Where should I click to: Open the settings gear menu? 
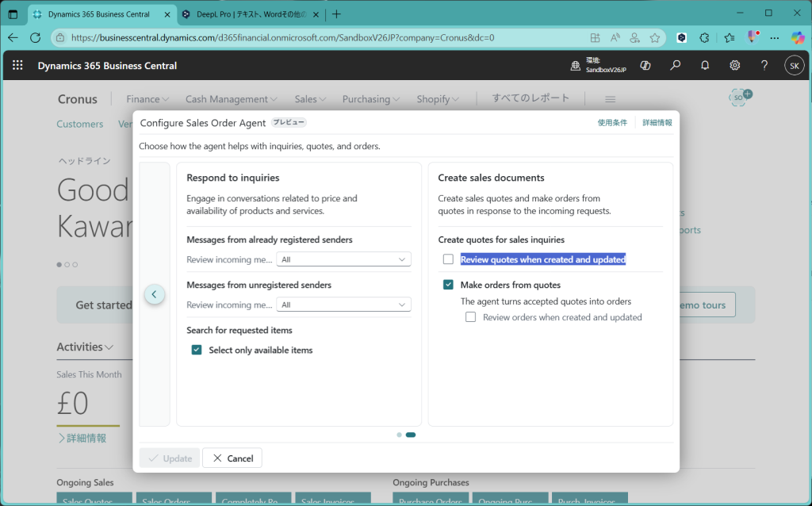(735, 66)
